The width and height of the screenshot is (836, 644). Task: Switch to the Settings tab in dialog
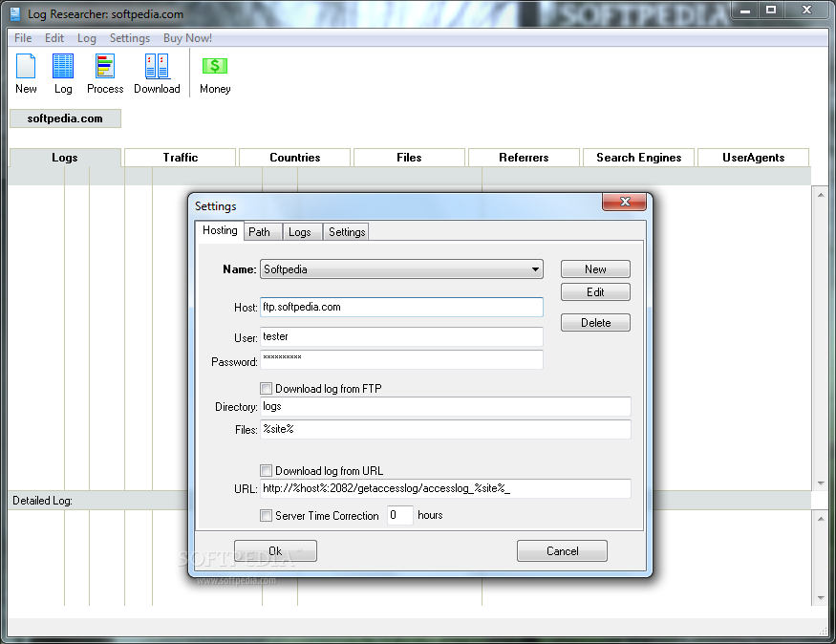coord(347,232)
